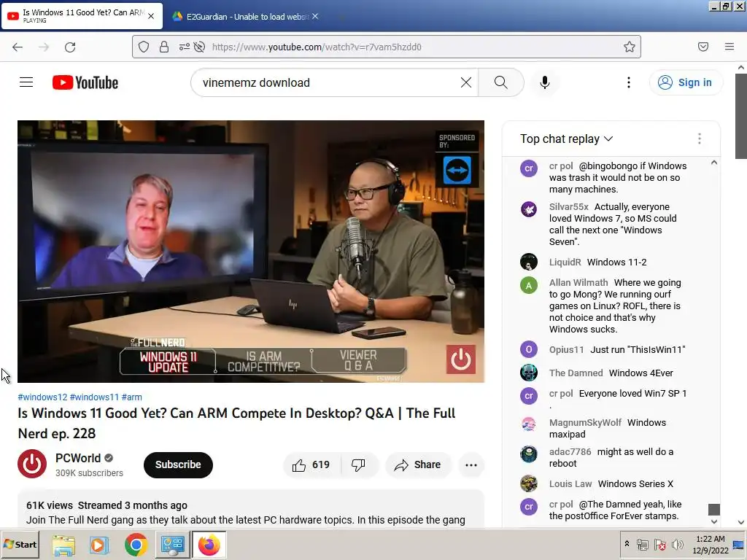This screenshot has height=560, width=747.
Task: Close the E2Guardian tab
Action: (x=315, y=16)
